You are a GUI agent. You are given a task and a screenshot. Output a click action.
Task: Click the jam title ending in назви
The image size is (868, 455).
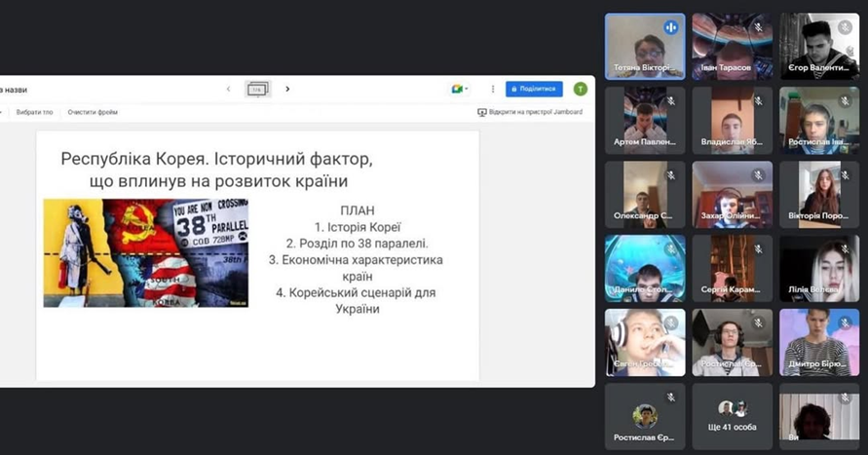click(14, 90)
